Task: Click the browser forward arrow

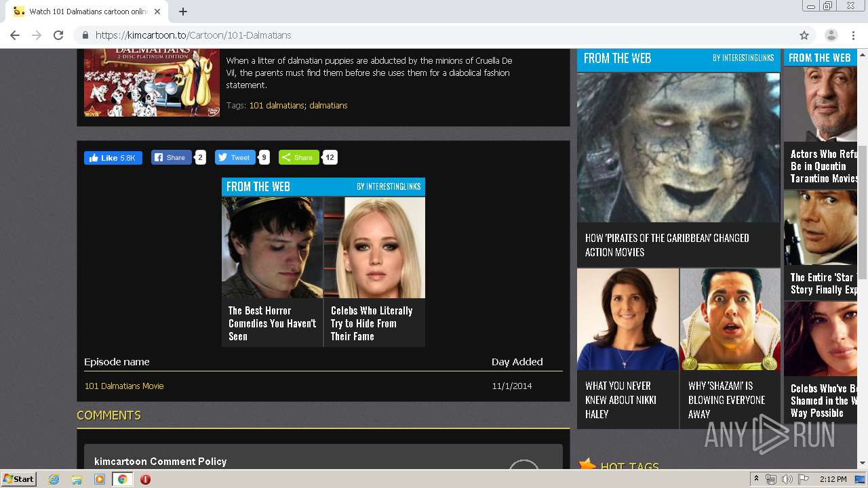Action: point(37,35)
